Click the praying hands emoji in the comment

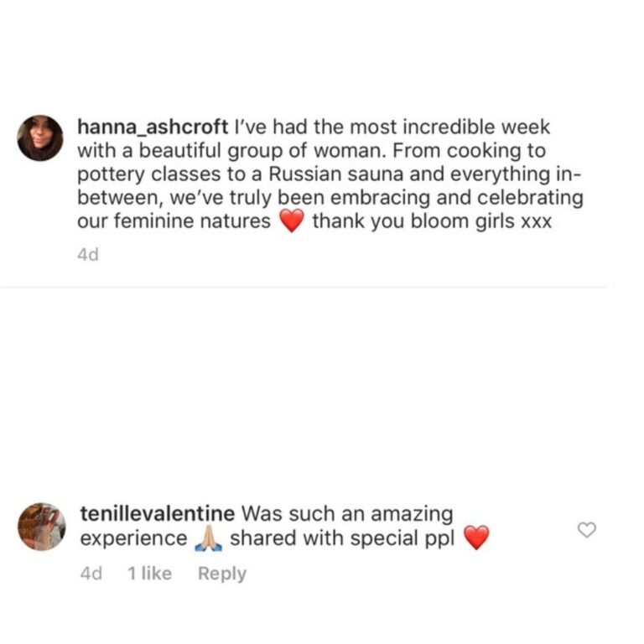click(207, 538)
